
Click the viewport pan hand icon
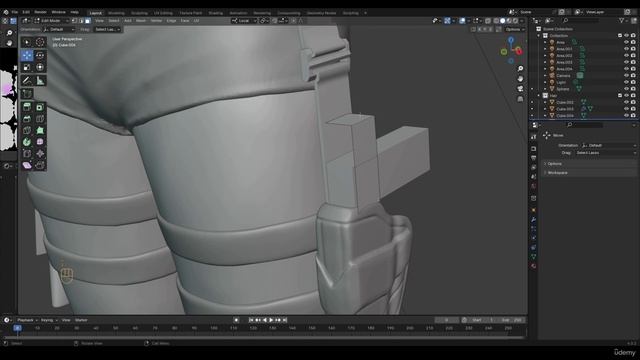(520, 78)
